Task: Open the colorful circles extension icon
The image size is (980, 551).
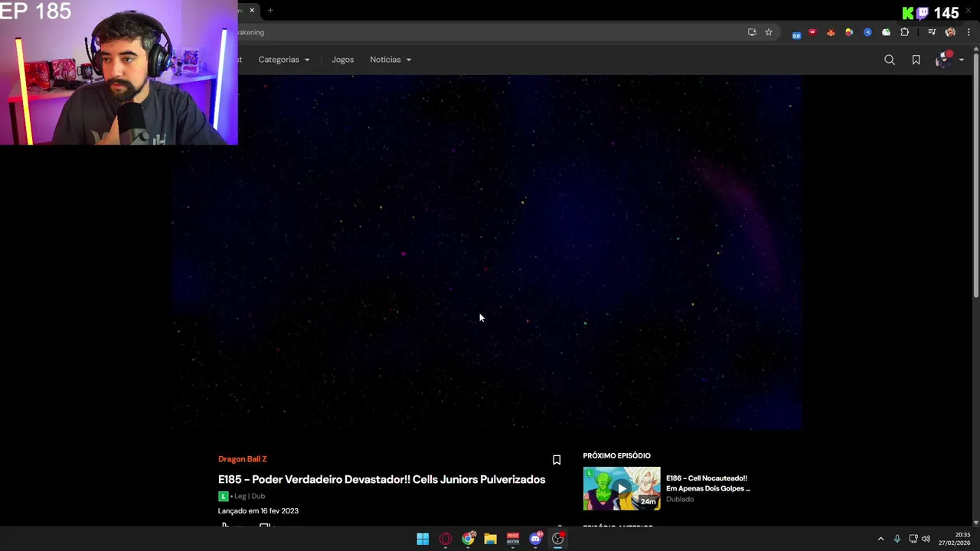Action: pyautogui.click(x=849, y=32)
